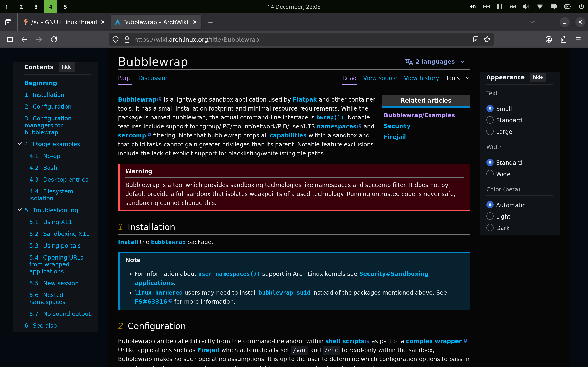The width and height of the screenshot is (588, 367).
Task: Collapse the Usage examples contents section
Action: (x=20, y=144)
